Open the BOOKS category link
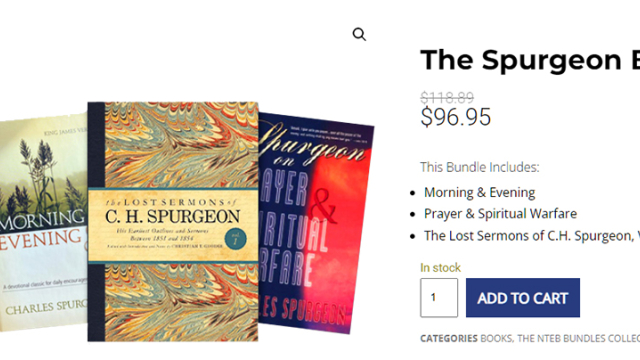Image resolution: width=640 pixels, height=360 pixels. click(496, 338)
